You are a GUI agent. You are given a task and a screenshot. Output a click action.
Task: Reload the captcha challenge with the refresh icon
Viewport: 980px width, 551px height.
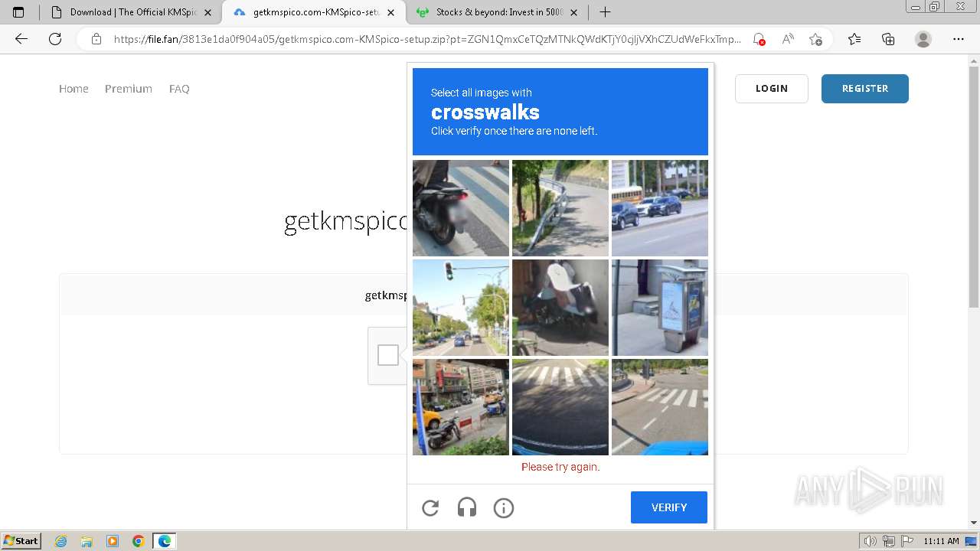pyautogui.click(x=430, y=507)
